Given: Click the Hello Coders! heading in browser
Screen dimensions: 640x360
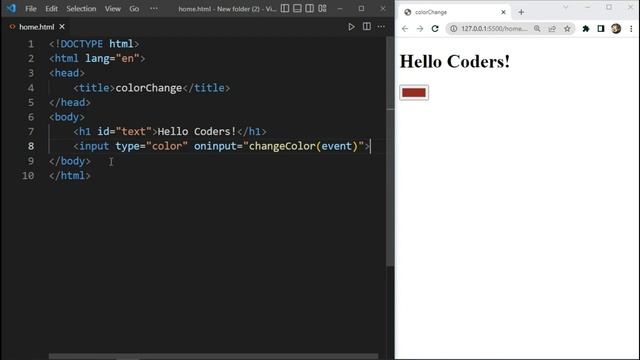Looking at the screenshot, I should tap(455, 62).
